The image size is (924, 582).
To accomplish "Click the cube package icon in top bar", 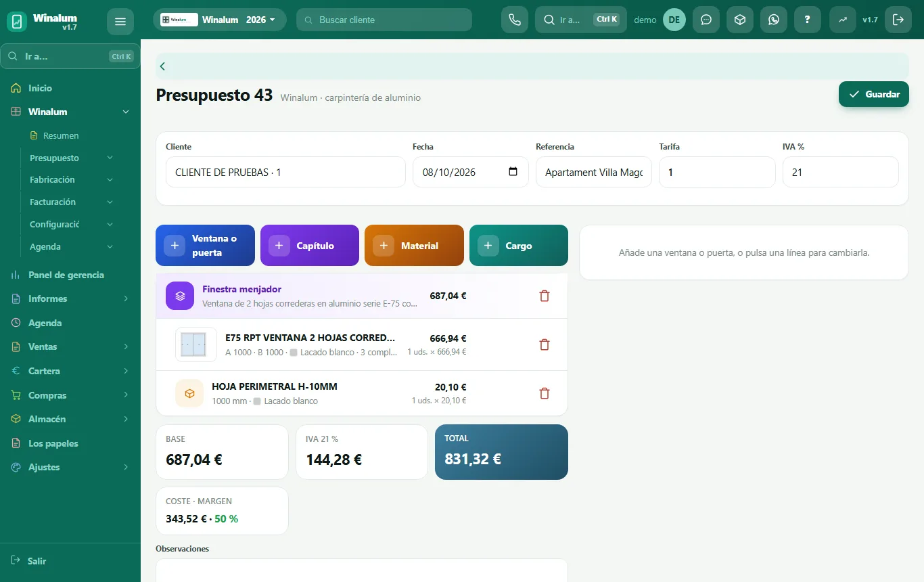I will (740, 20).
